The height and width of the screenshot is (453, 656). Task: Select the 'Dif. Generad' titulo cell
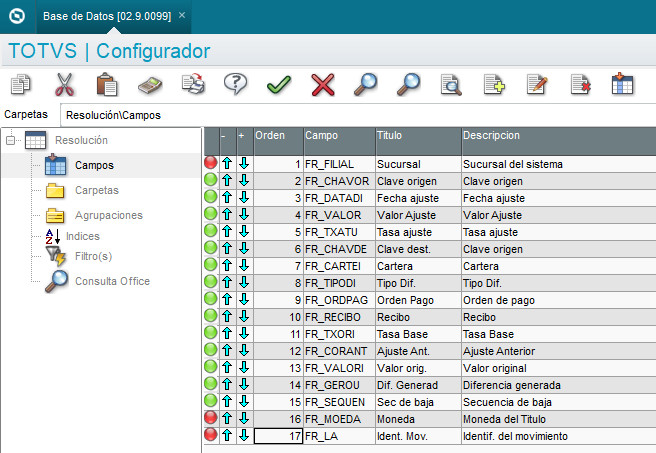pyautogui.click(x=418, y=385)
